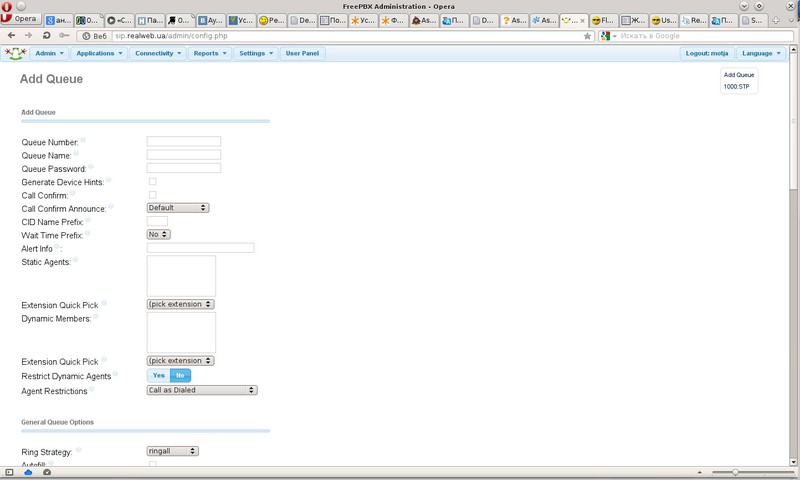Click in the CID Name Prefix field
The image size is (800, 480).
point(157,221)
